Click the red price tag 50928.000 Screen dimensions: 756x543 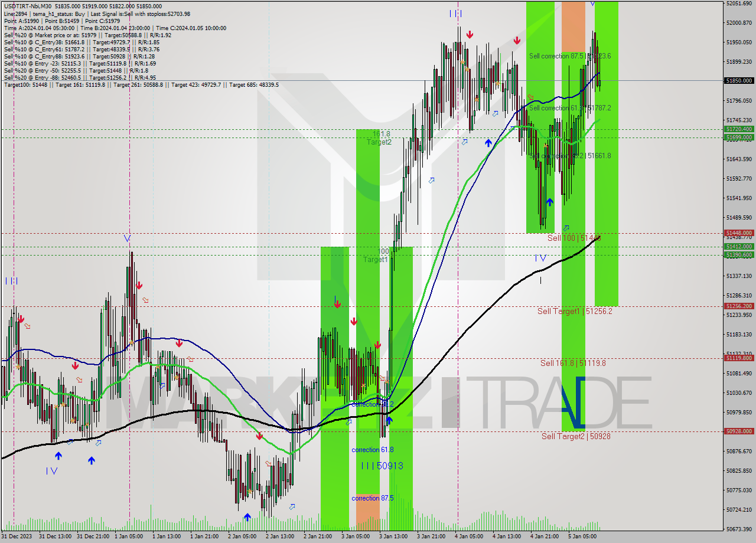pyautogui.click(x=739, y=431)
